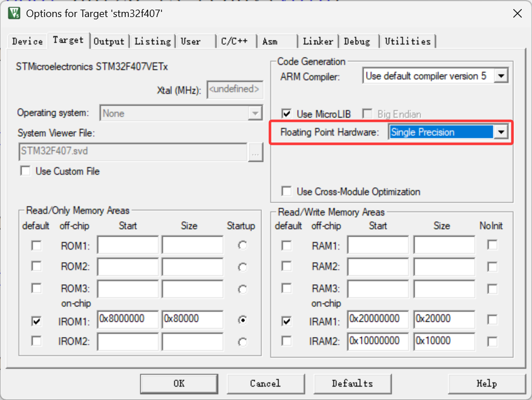Select ROM2 startup radio button
The width and height of the screenshot is (532, 400).
pos(242,267)
